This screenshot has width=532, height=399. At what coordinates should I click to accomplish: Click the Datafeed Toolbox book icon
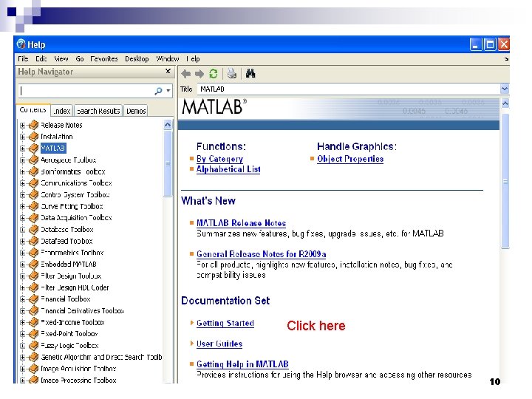click(33, 241)
